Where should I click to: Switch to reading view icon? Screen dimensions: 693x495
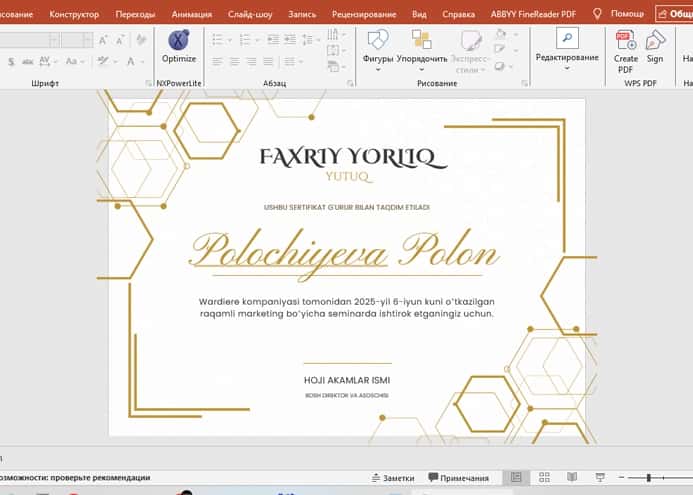click(x=572, y=477)
